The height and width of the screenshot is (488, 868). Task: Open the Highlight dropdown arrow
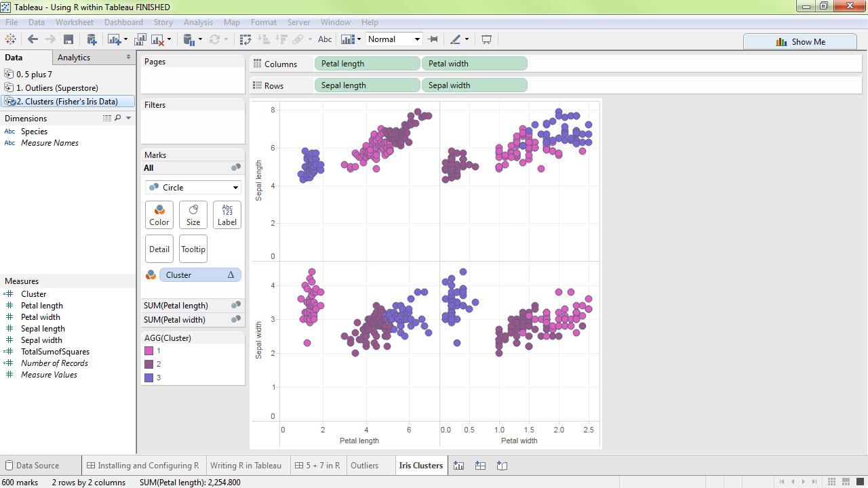467,39
